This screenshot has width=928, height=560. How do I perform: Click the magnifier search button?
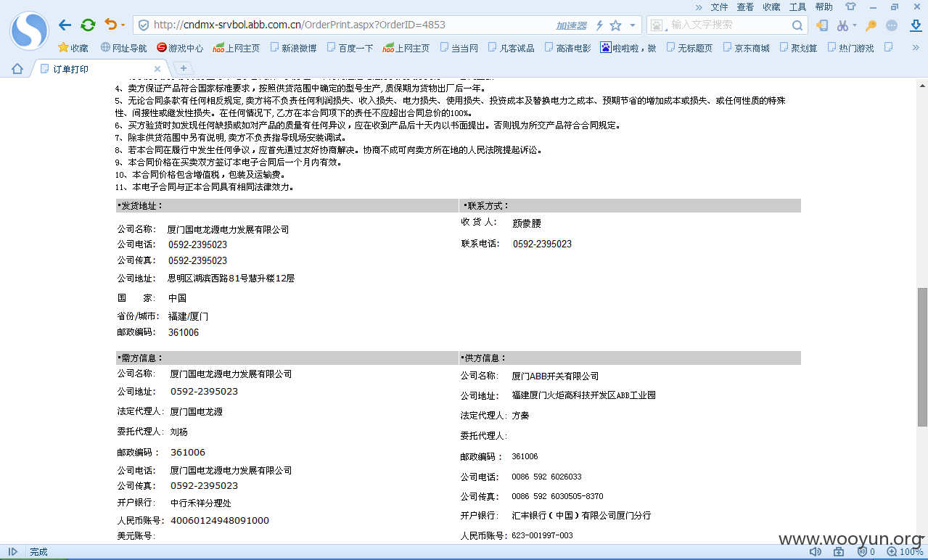click(797, 25)
